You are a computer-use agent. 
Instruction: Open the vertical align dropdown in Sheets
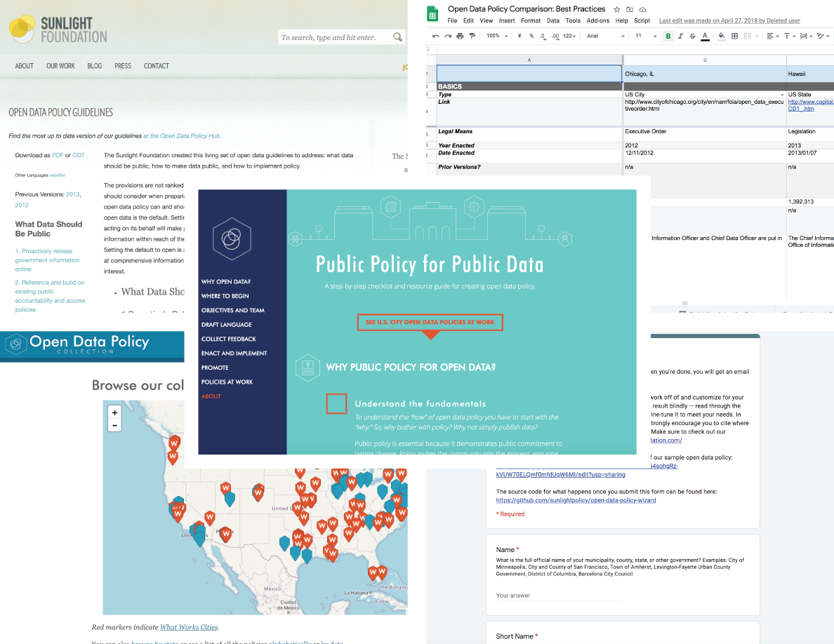790,36
